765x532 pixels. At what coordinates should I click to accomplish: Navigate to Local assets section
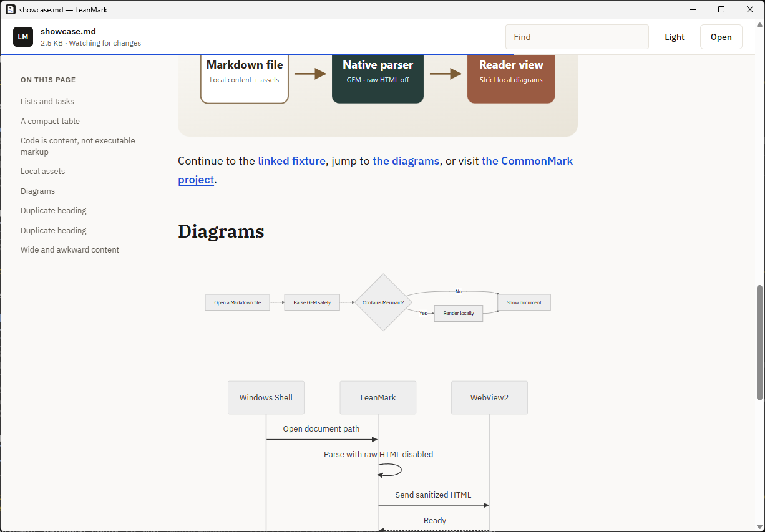click(42, 171)
